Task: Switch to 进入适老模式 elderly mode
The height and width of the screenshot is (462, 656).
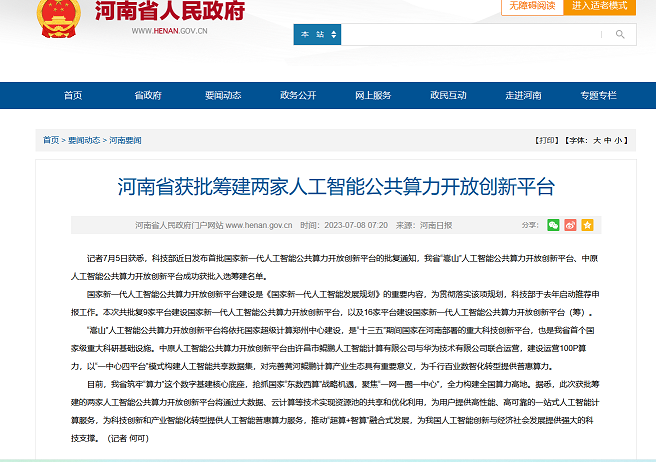Action: point(600,6)
